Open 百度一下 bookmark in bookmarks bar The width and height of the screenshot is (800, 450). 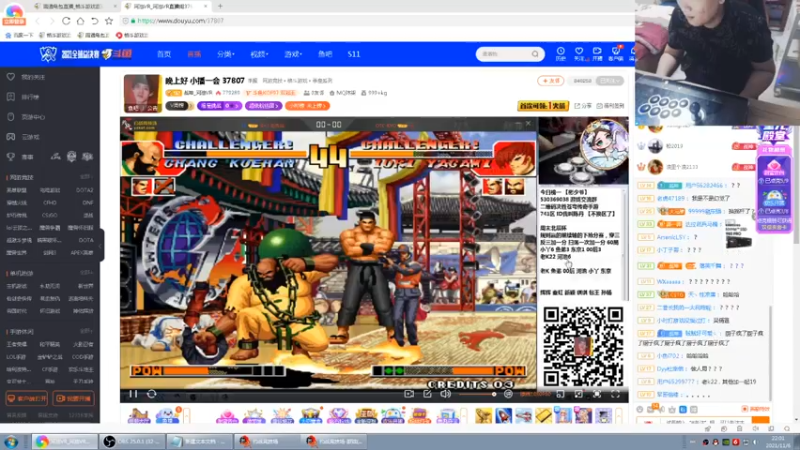pyautogui.click(x=19, y=35)
